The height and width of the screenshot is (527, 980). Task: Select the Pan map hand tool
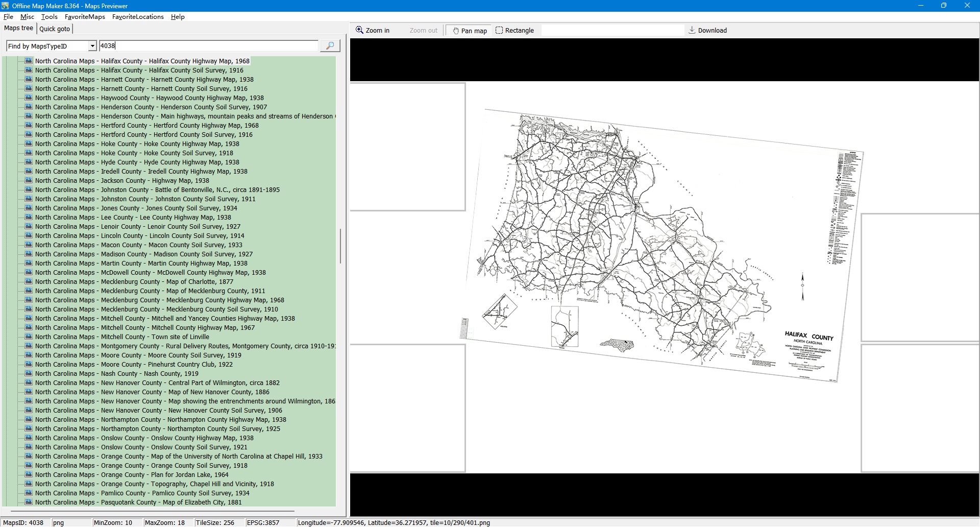[x=469, y=31]
